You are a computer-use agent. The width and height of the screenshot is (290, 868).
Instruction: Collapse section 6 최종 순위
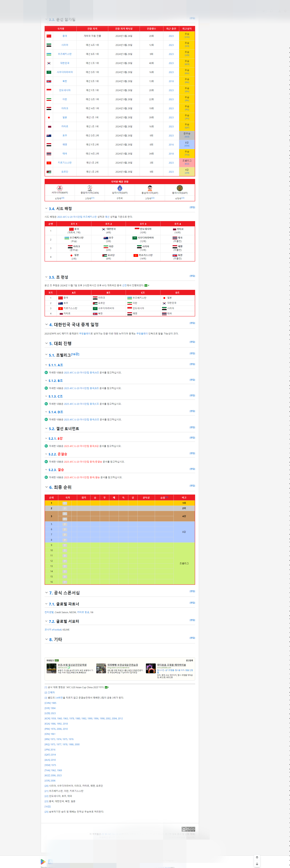click(x=46, y=487)
